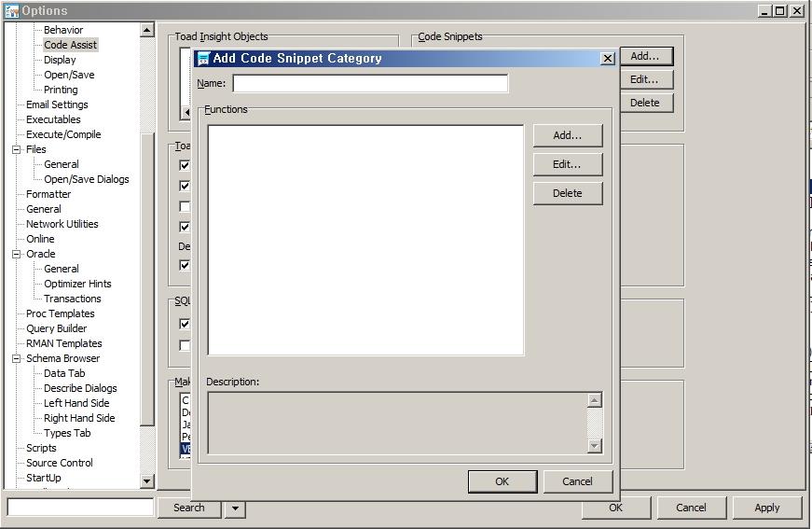Toggle the unchecked checkbox in the SQL group
Screen dimensions: 812x529
pos(185,345)
